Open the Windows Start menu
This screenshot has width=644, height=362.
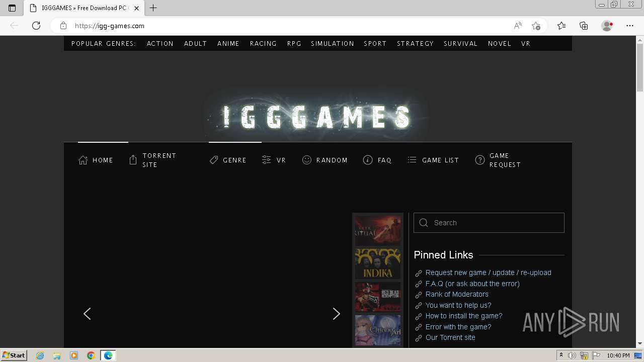(14, 355)
